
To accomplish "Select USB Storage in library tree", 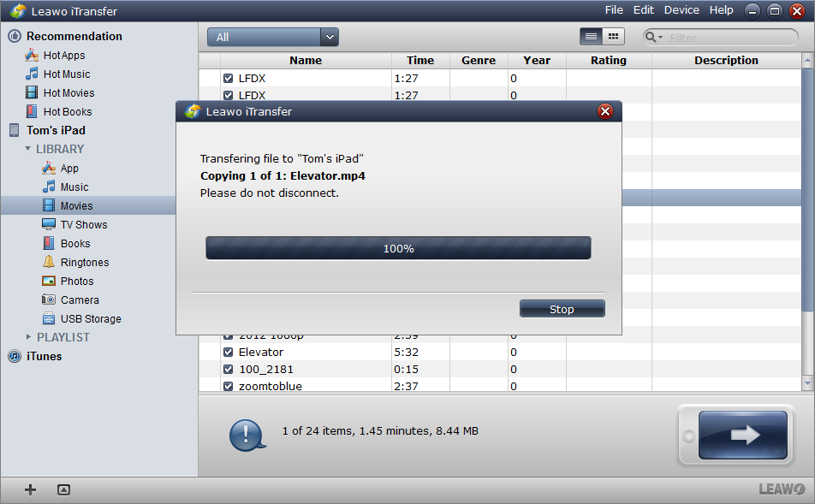I will [91, 318].
